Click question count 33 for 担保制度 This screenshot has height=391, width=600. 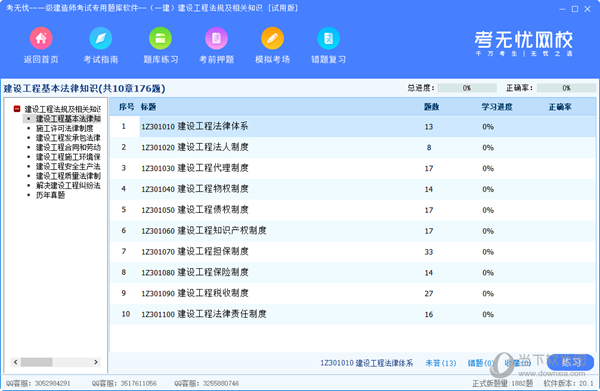429,252
